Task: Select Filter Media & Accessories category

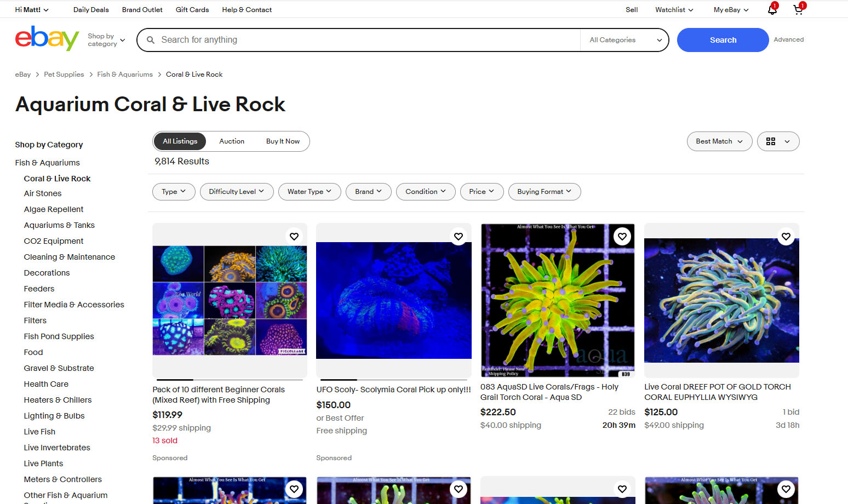Action: click(74, 305)
